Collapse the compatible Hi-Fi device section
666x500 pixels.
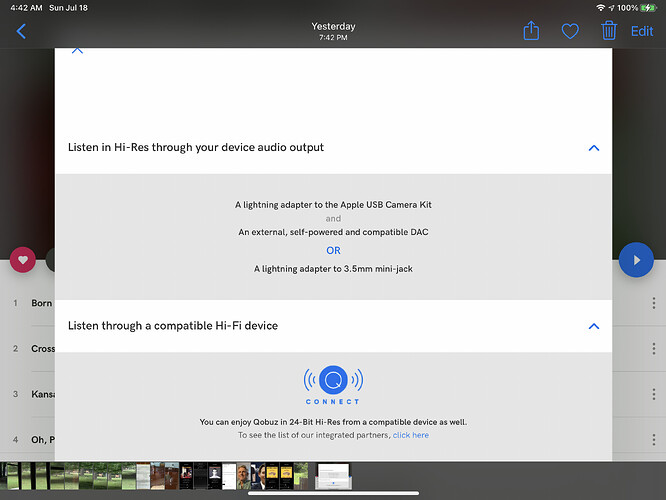click(x=593, y=326)
